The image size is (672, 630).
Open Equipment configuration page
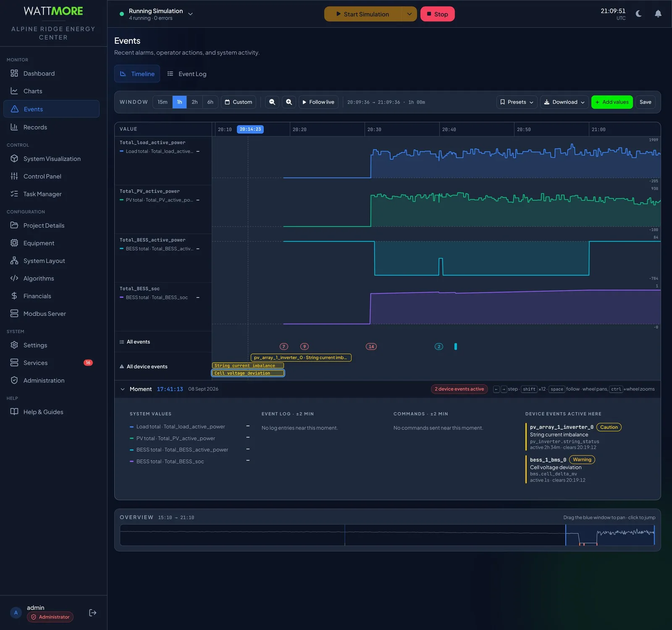51,243
